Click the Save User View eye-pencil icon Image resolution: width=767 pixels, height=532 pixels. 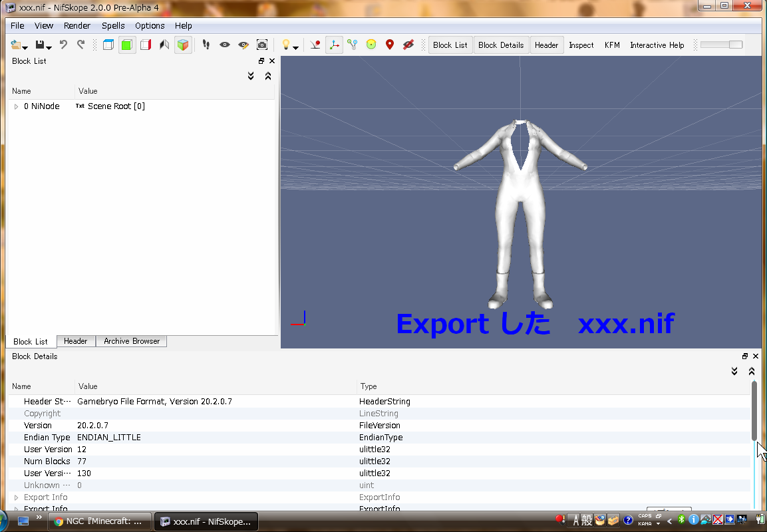[x=243, y=45]
